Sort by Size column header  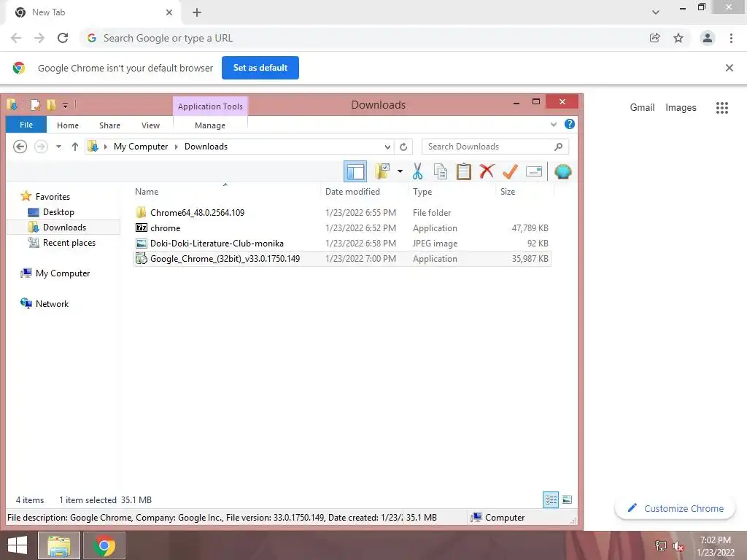coord(508,192)
